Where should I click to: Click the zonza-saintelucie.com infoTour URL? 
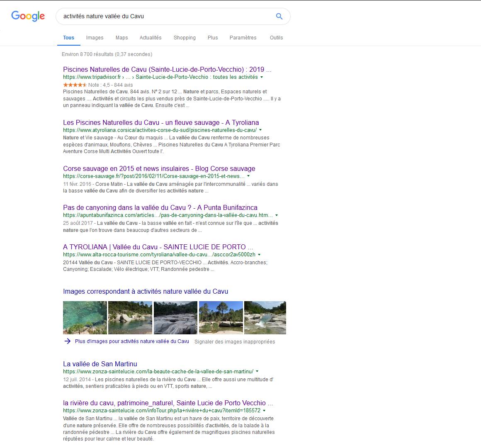(162, 411)
